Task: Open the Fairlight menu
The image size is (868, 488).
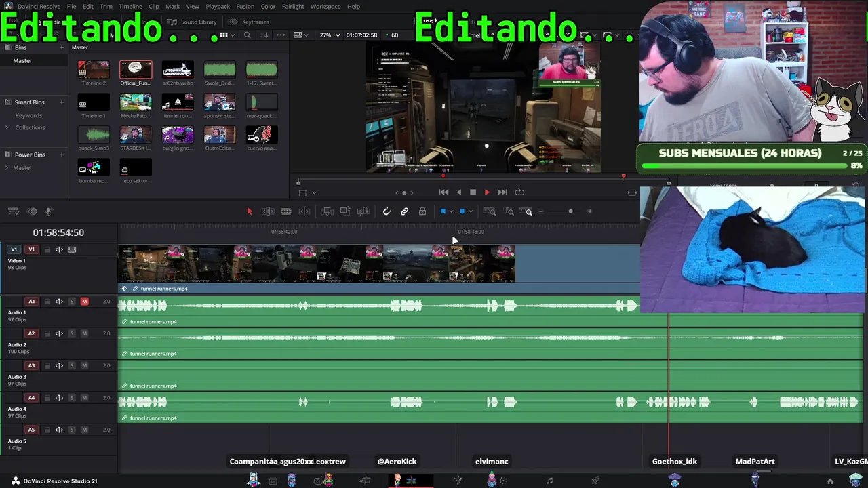Action: (x=293, y=6)
